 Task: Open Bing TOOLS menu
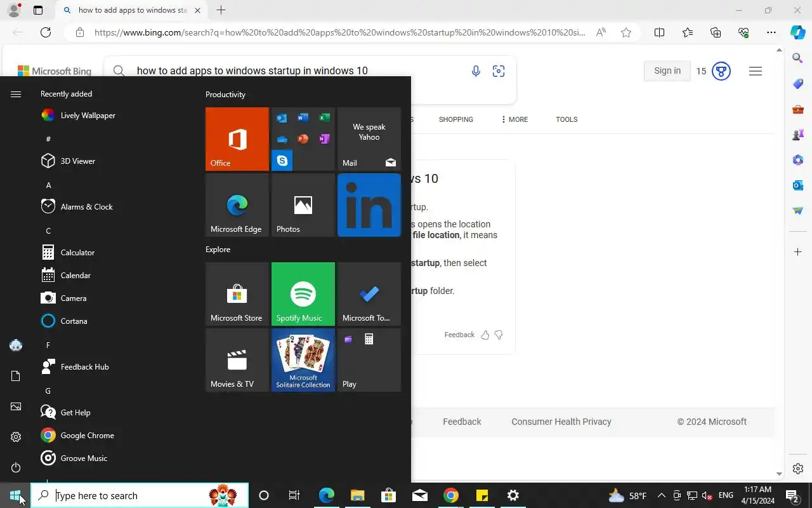click(566, 119)
